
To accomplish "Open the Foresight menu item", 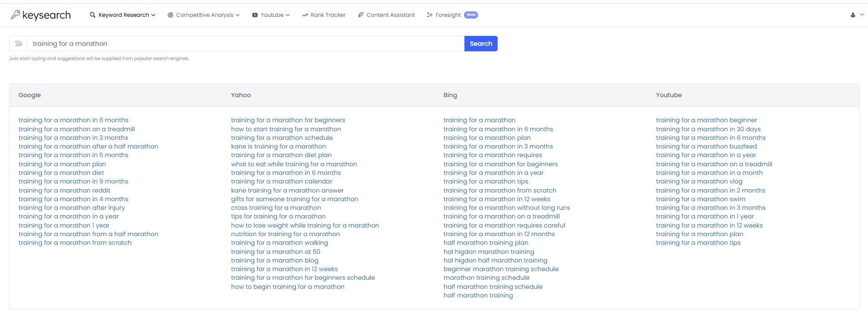I will pos(448,15).
